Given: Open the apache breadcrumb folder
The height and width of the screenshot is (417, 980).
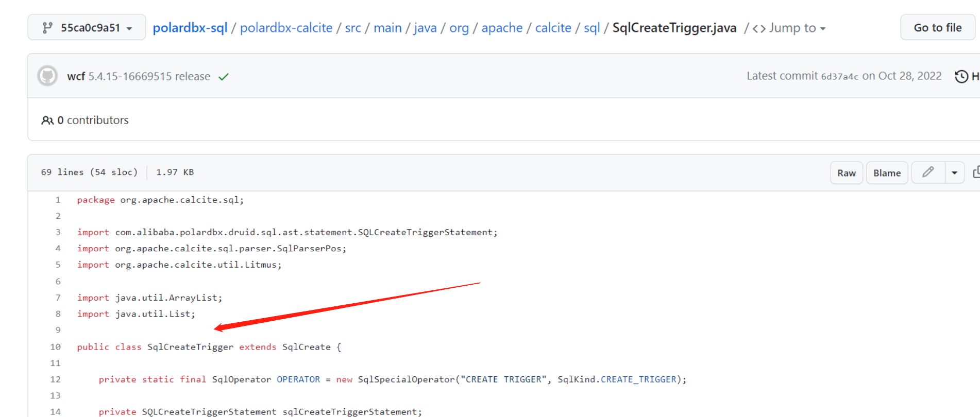Looking at the screenshot, I should [502, 28].
